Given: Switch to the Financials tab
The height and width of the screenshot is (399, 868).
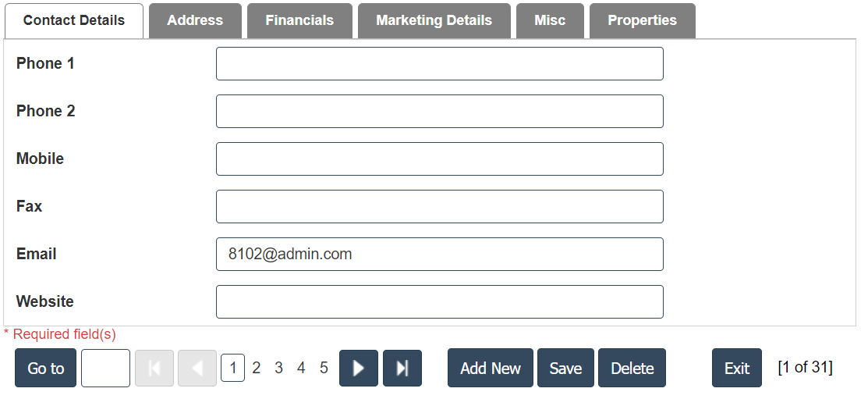Looking at the screenshot, I should point(299,21).
